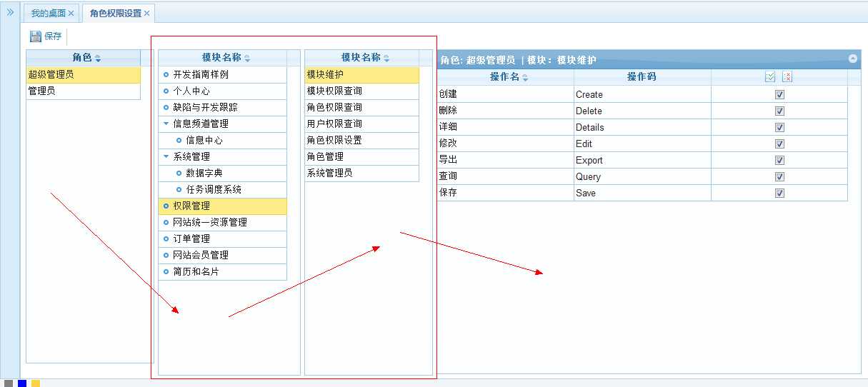Select the 订单管理 module node
The image size is (868, 387).
click(222, 238)
